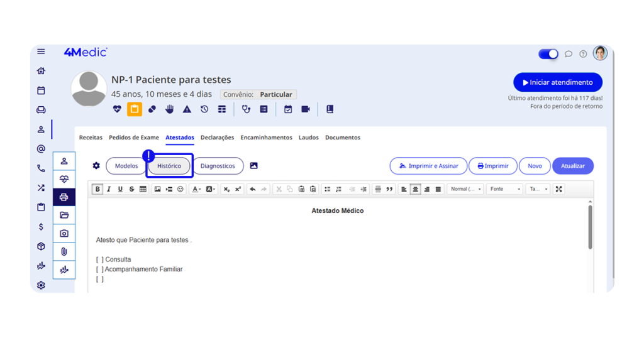Open the text color picker in editor
Viewport: 644px width, 338px height.
pos(196,189)
